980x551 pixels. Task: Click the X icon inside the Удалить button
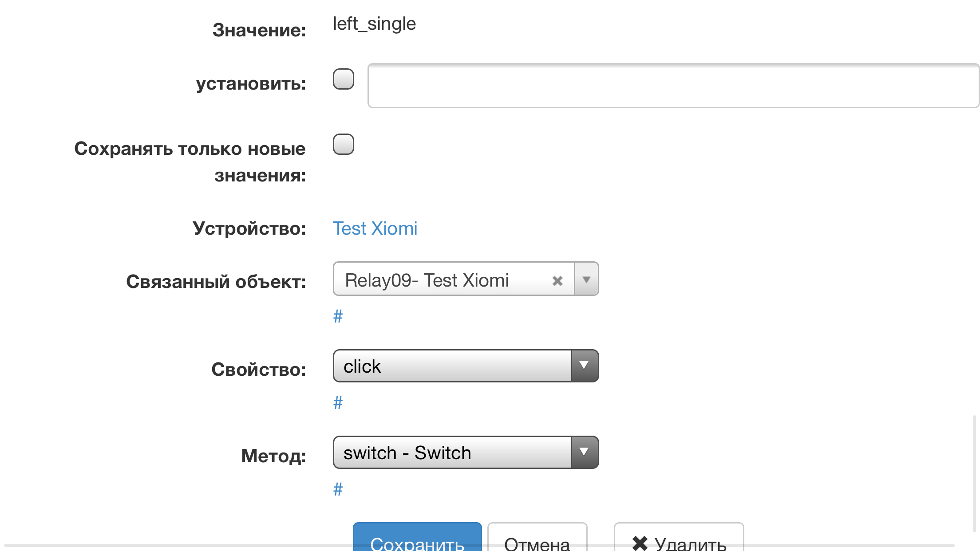[x=640, y=542]
